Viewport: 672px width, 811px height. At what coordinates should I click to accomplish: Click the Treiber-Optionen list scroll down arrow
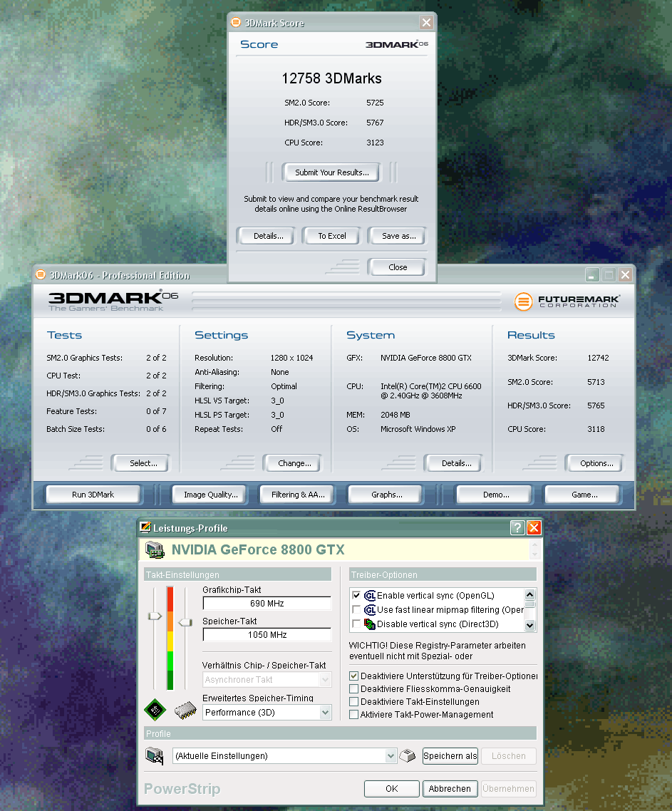529,625
